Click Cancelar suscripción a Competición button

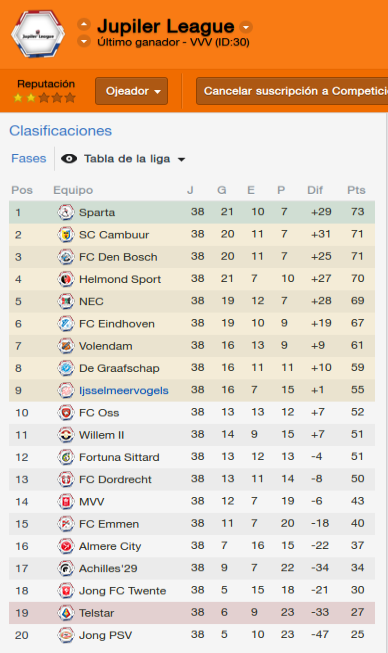(x=292, y=91)
